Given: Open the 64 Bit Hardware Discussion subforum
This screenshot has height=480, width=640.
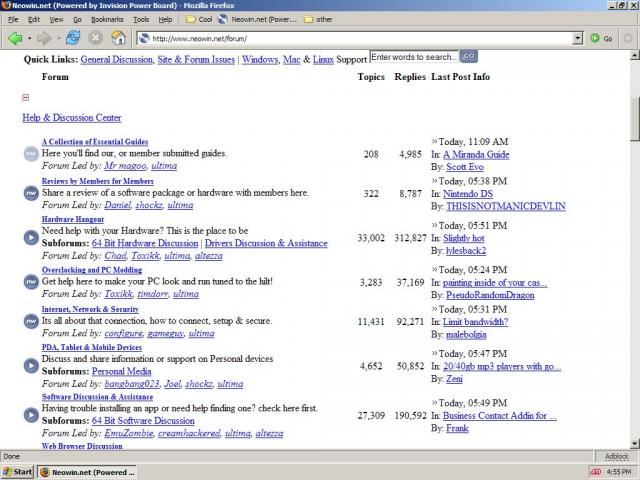Looking at the screenshot, I should point(145,243).
